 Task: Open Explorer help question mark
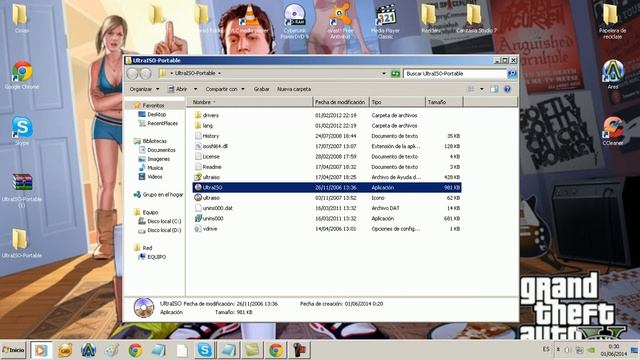pyautogui.click(x=507, y=89)
